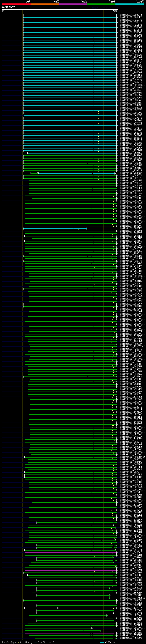Click the UniRef100_Q6NYE6 hit label
The width and height of the screenshot is (146, 644).
[x=131, y=236]
